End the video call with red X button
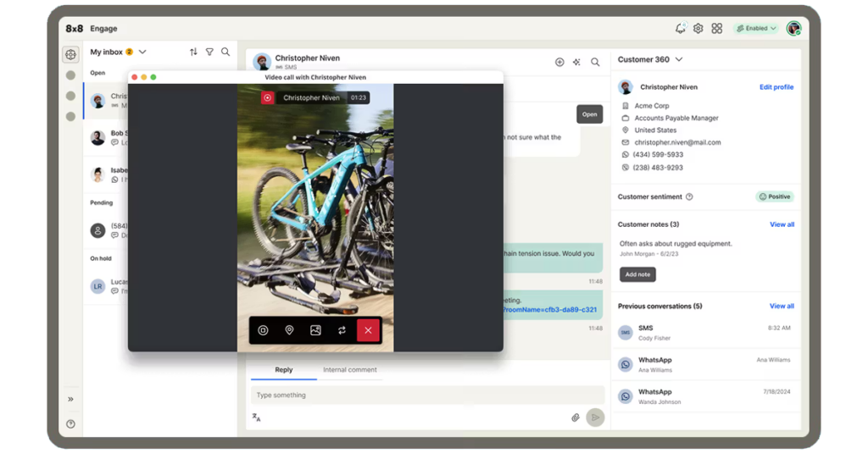This screenshot has height=453, width=868. click(368, 330)
